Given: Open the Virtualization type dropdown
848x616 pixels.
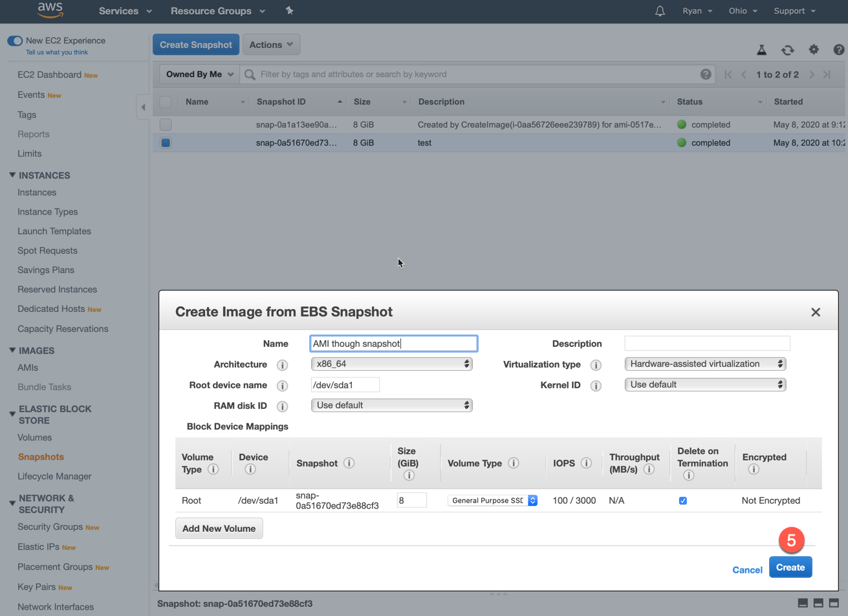Looking at the screenshot, I should [705, 364].
